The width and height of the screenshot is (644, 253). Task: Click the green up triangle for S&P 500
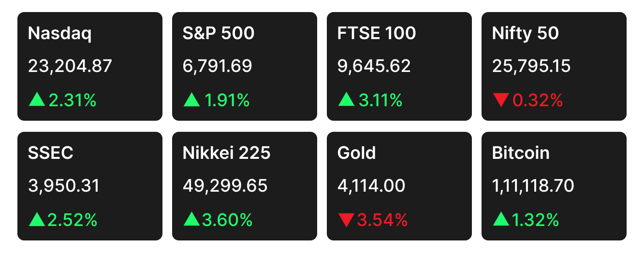point(191,100)
